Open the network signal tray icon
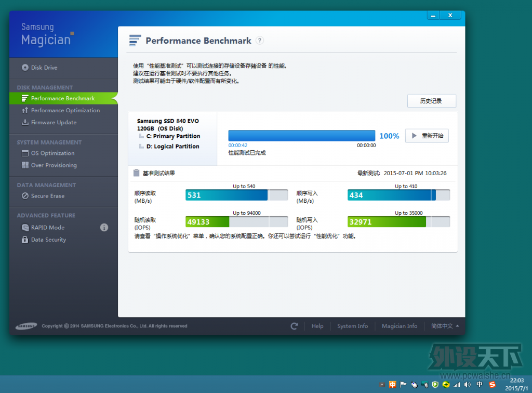 coord(457,385)
